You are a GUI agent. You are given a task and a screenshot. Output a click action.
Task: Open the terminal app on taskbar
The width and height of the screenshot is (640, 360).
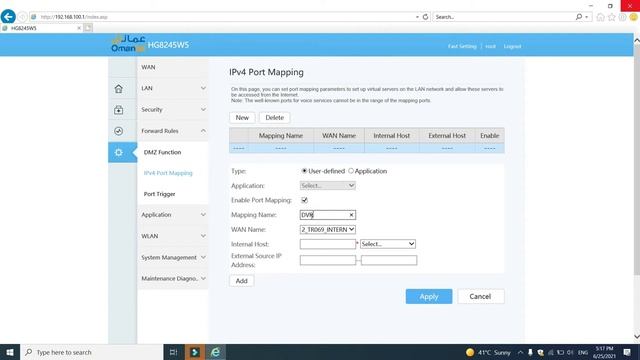(x=195, y=352)
